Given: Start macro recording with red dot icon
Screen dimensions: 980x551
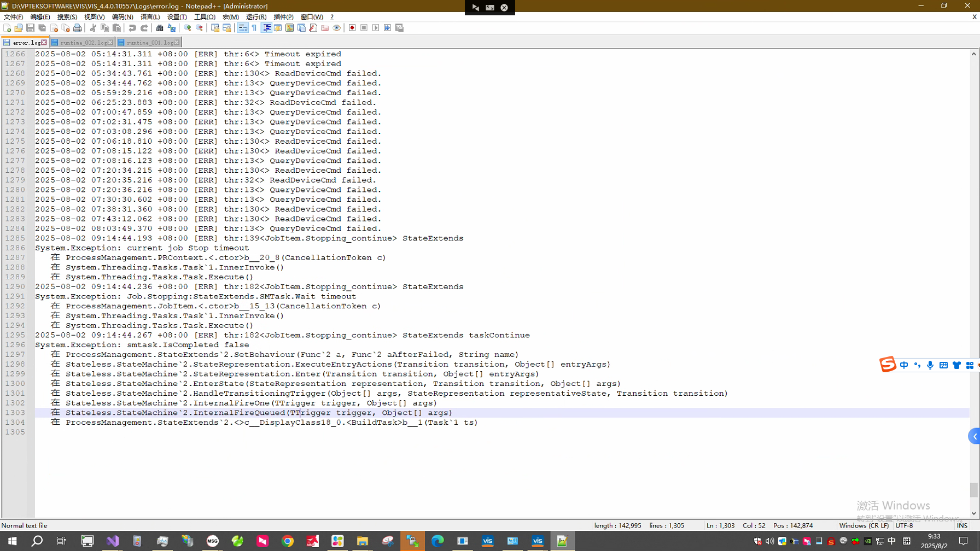Looking at the screenshot, I should pyautogui.click(x=352, y=28).
